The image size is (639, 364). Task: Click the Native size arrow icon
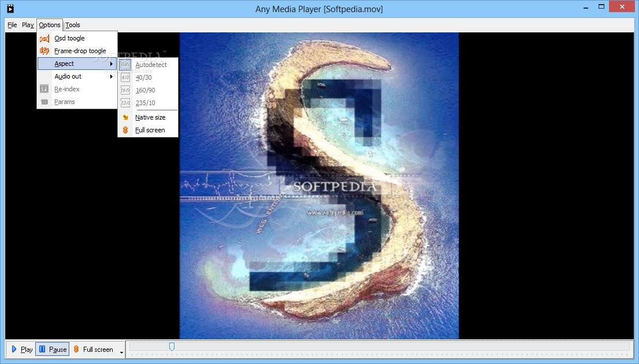pos(125,117)
